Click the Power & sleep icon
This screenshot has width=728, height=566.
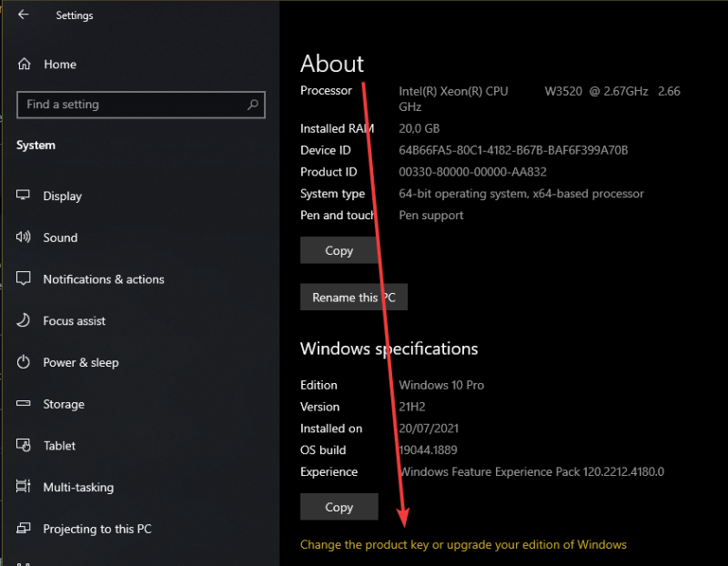(24, 361)
